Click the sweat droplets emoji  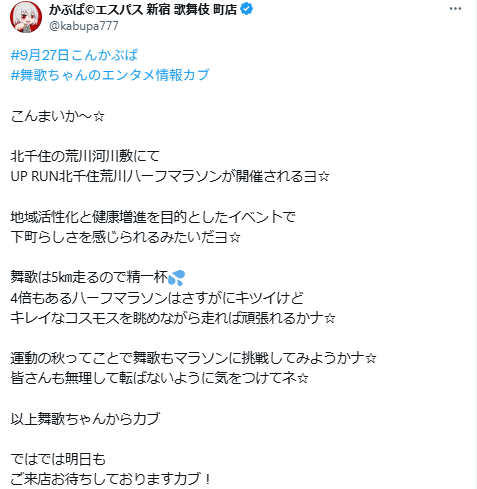point(176,277)
